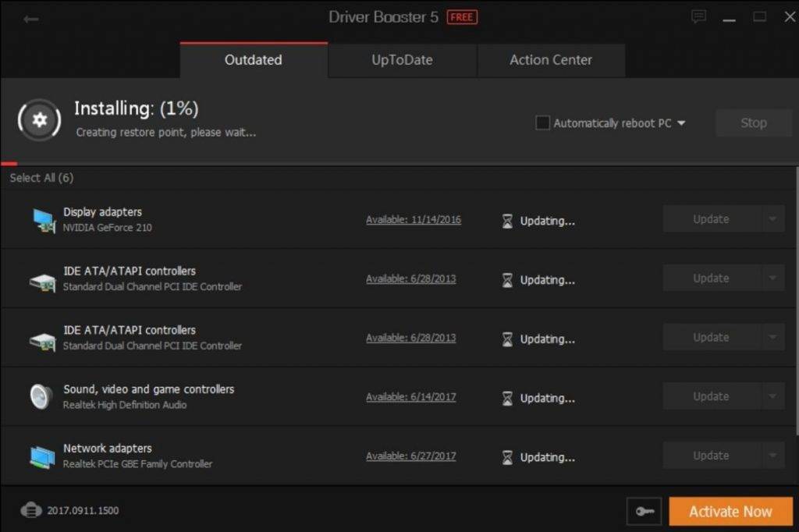Open dropdown beside Network adapters Update button
Image resolution: width=799 pixels, height=532 pixels.
pos(772,456)
